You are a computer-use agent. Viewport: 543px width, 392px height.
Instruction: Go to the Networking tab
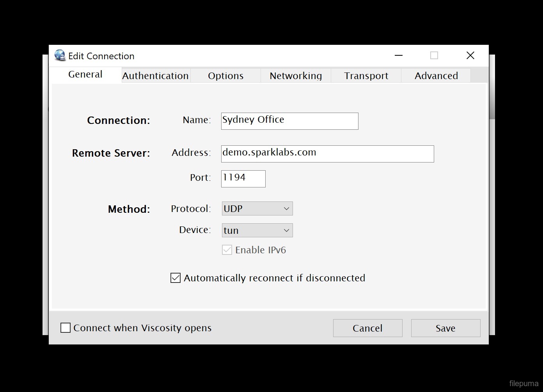click(296, 76)
